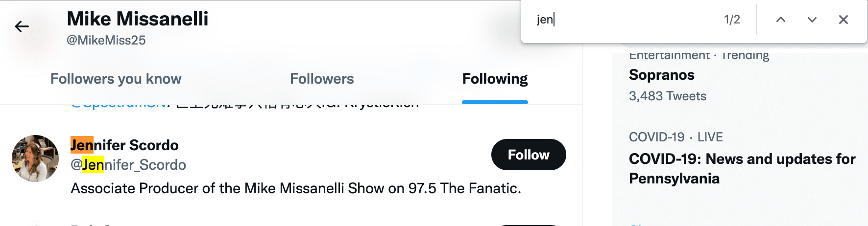
Task: Open the Sopranos trending topic
Action: click(x=662, y=75)
